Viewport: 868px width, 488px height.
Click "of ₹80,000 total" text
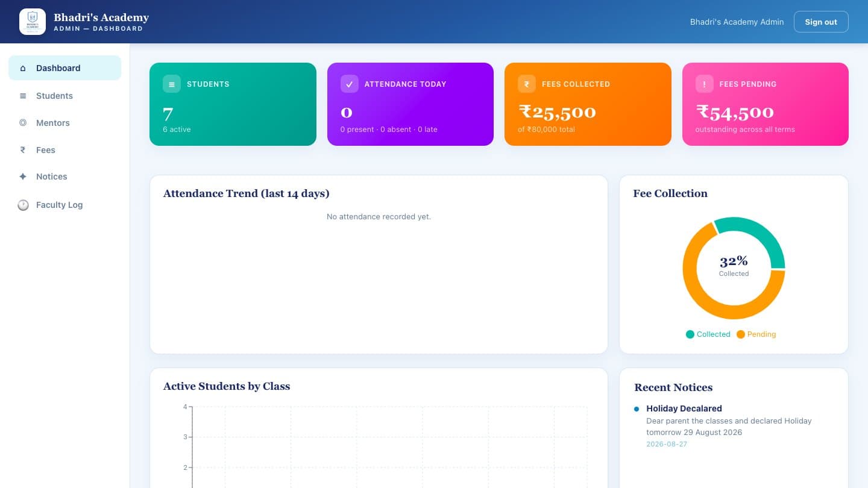point(546,130)
